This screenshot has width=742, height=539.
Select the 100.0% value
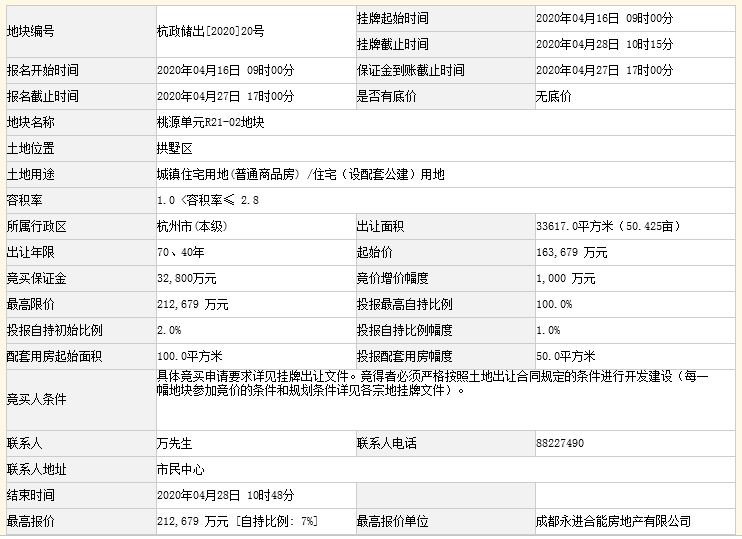[x=554, y=304]
